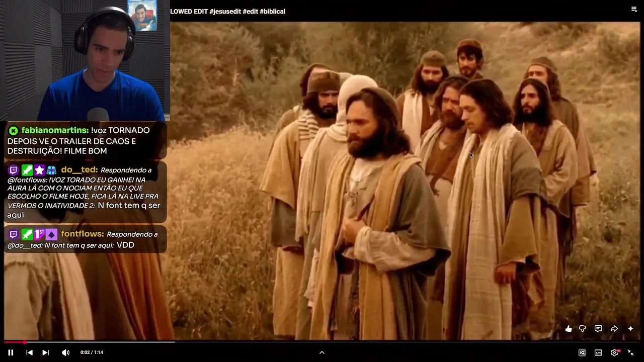Click the do__ted username in chat
644x362 pixels.
tap(79, 170)
